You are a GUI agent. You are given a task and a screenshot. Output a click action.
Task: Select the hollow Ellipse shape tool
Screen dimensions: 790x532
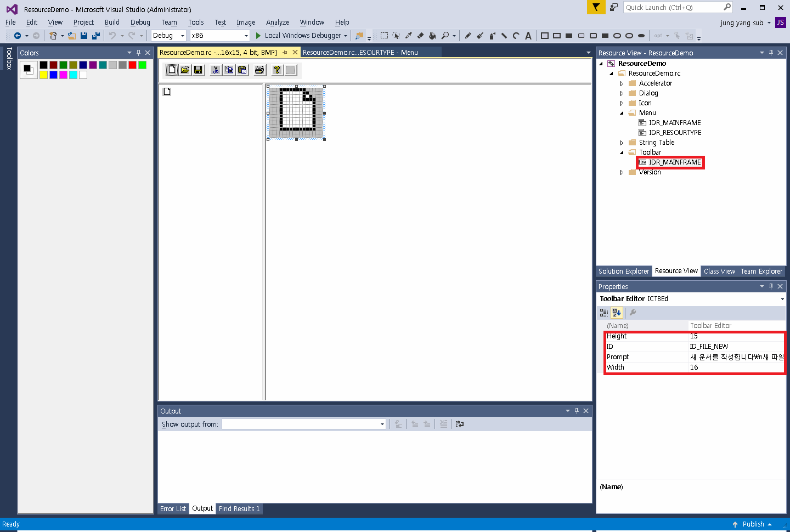[617, 36]
